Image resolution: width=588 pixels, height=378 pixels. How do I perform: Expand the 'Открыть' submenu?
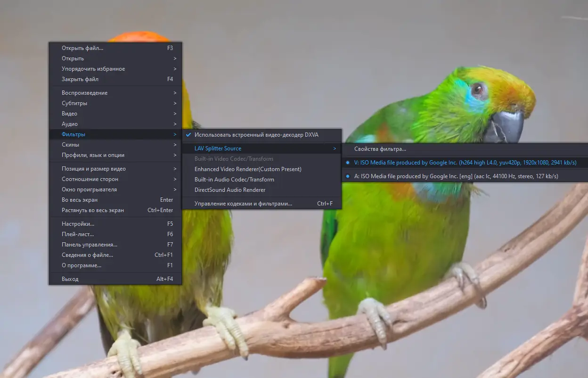[x=115, y=58]
